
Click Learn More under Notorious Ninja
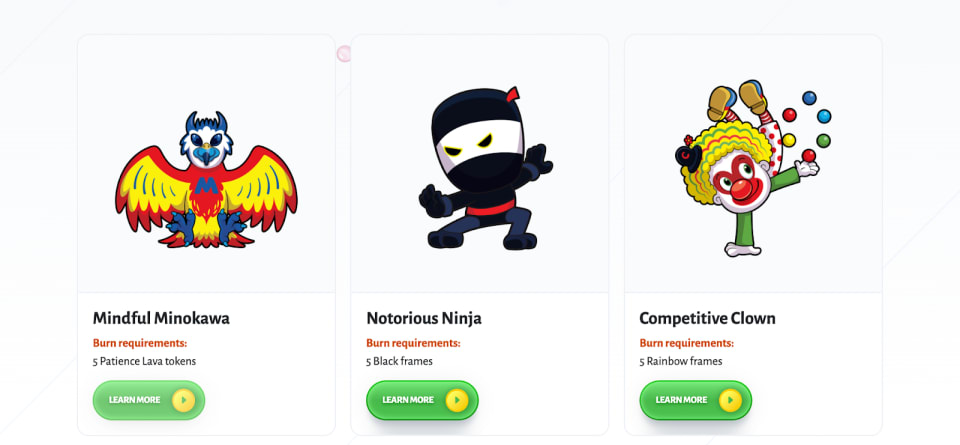click(x=422, y=400)
